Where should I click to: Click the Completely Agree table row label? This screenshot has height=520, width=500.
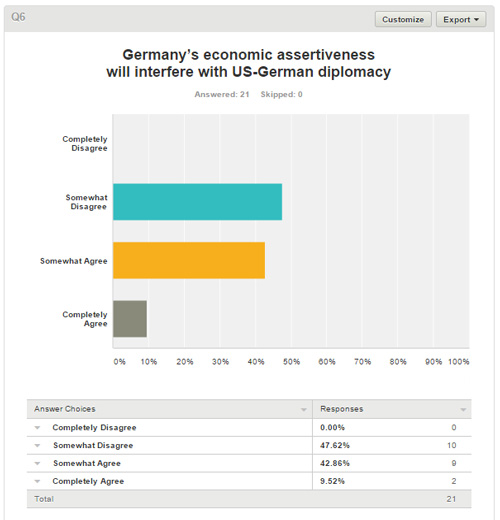coord(88,481)
